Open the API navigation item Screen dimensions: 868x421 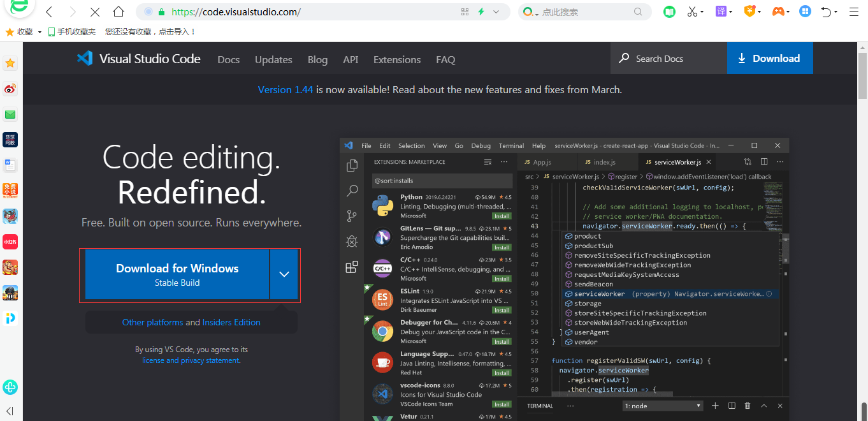tap(351, 59)
